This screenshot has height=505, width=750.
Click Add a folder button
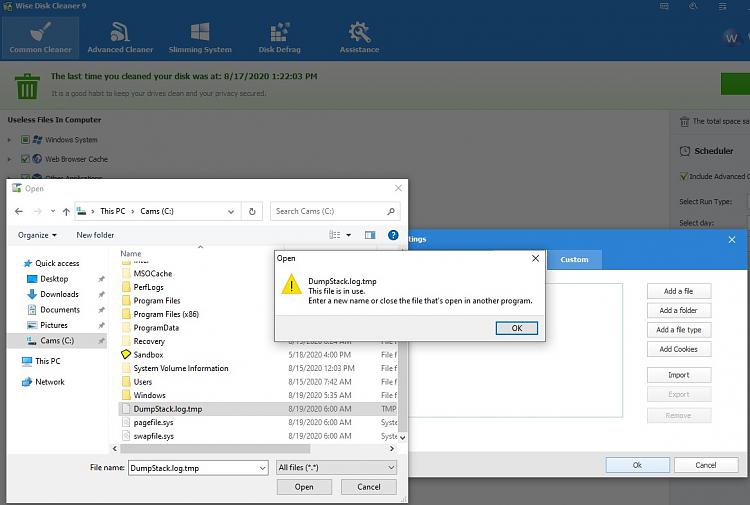[679, 310]
